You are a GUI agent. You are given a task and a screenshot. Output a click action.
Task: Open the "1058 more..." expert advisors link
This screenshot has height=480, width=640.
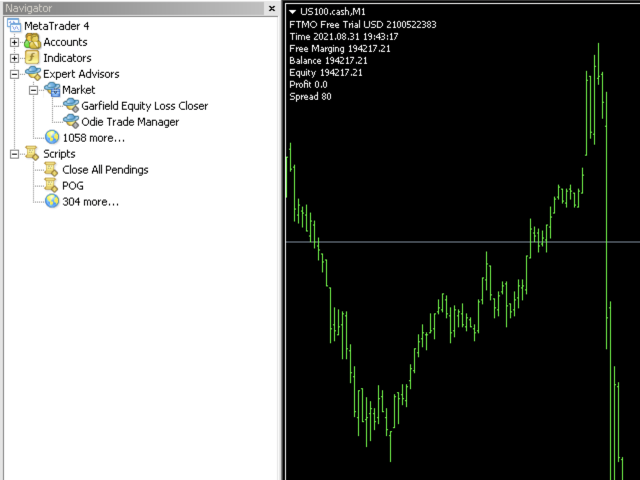[x=93, y=138]
